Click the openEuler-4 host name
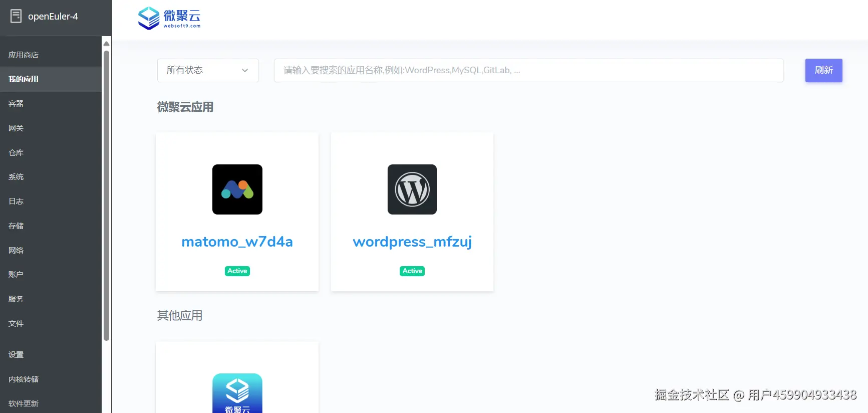 coord(53,17)
